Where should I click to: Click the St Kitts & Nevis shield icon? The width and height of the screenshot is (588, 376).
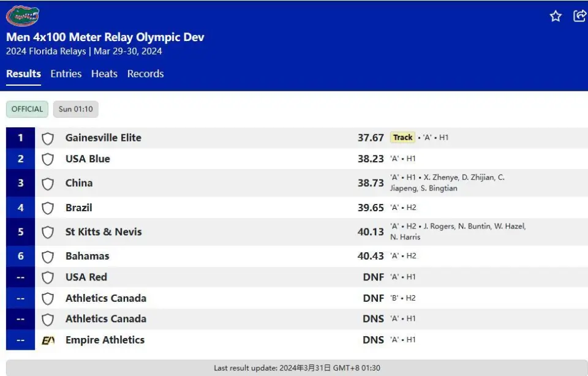tap(48, 232)
